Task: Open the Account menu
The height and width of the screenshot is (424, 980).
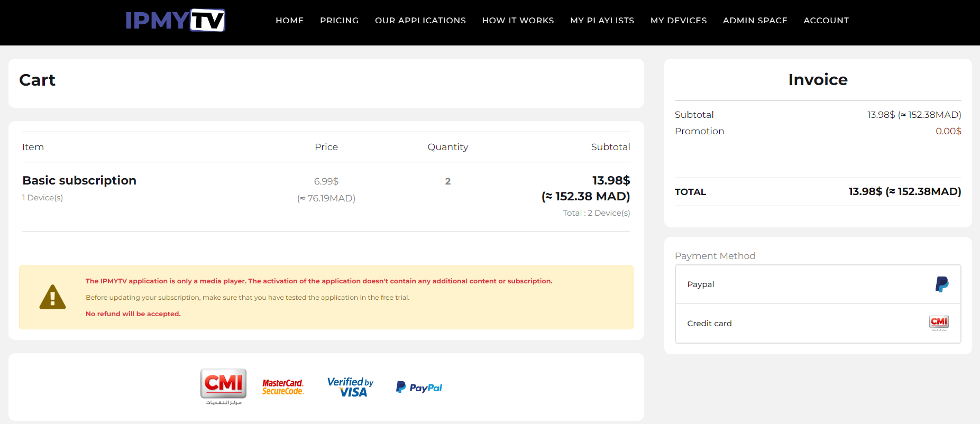Action: (826, 21)
